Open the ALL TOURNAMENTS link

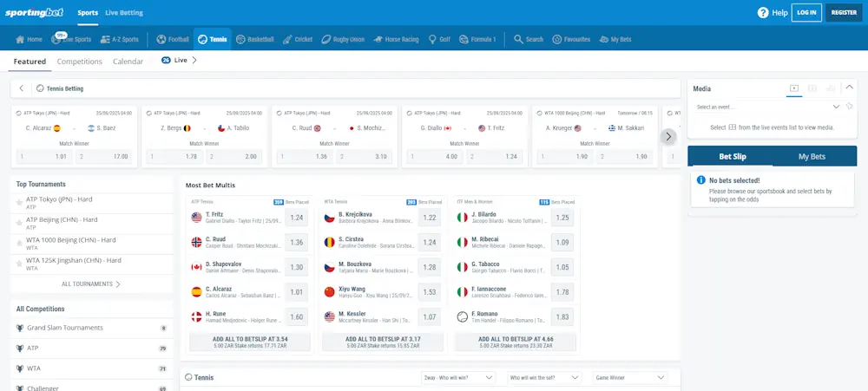tap(91, 283)
